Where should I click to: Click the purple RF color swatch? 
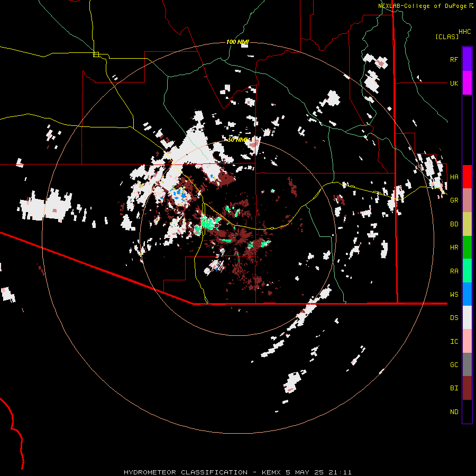click(467, 59)
